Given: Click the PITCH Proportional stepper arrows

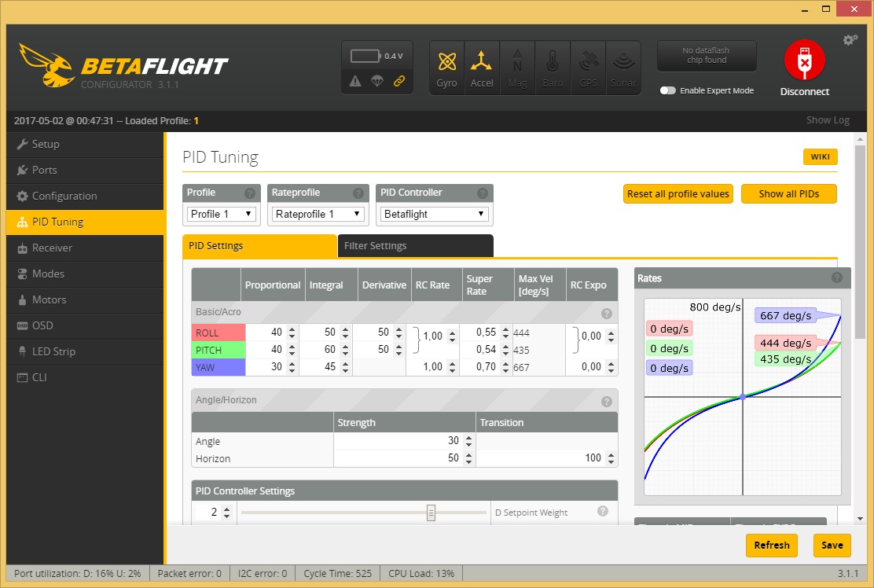Looking at the screenshot, I should point(292,350).
